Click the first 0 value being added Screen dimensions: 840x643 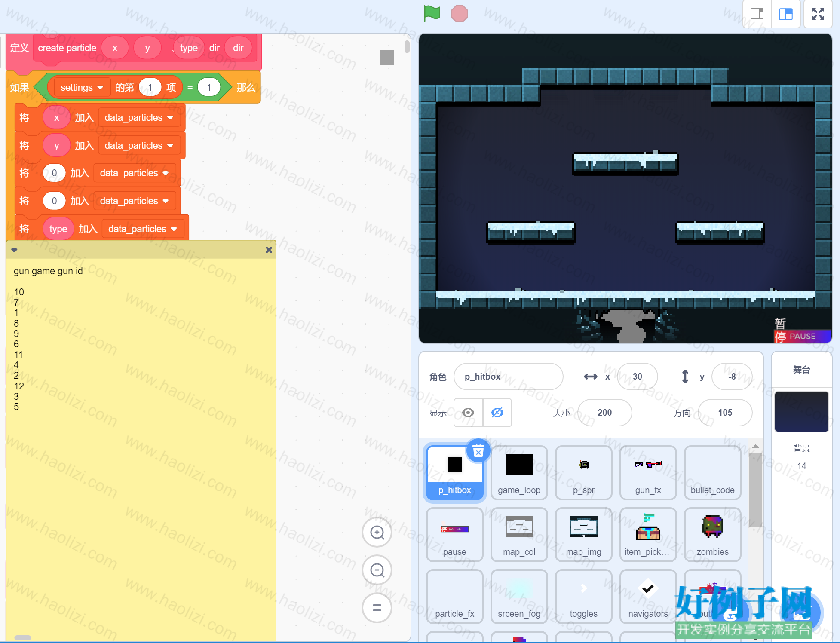54,173
